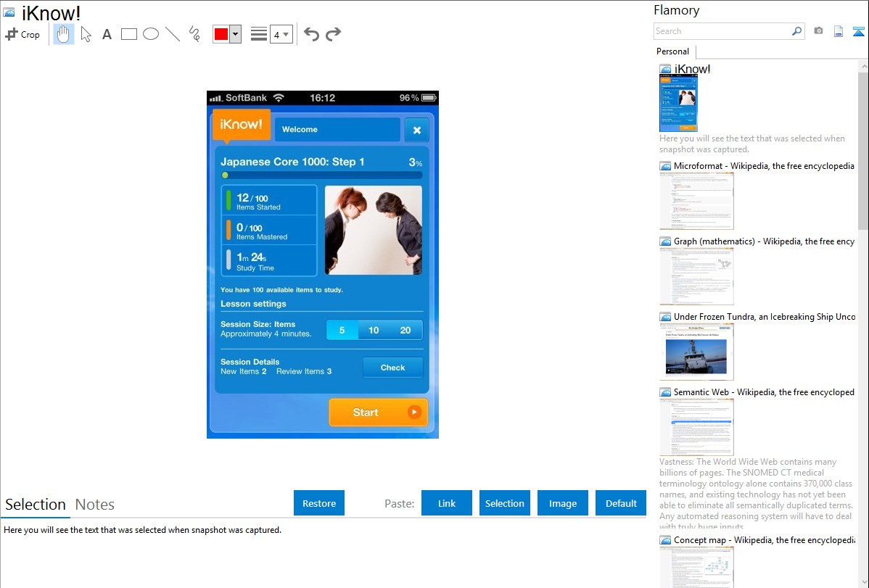Click the bowing women photo
This screenshot has height=588, width=869.
374,230
